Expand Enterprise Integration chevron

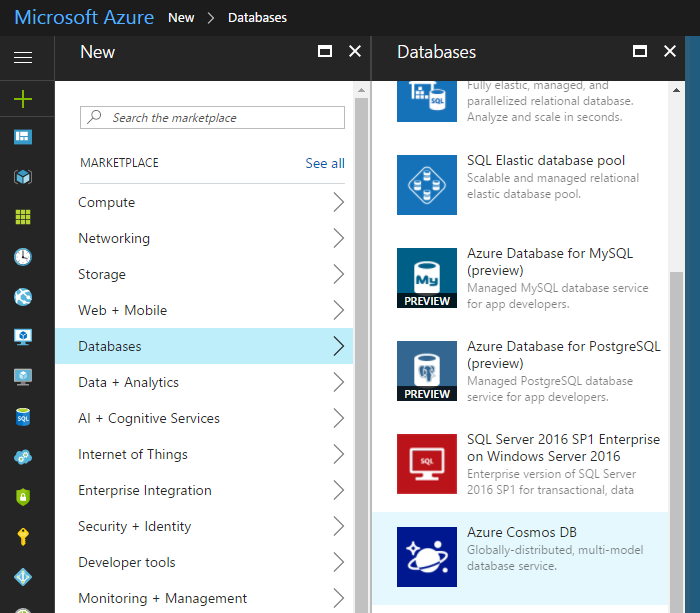339,490
